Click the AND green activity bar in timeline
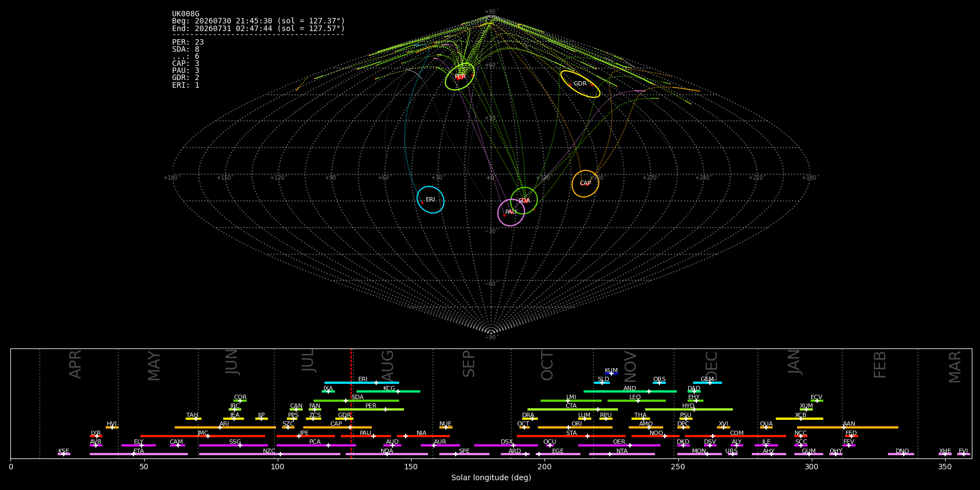Screen dimensions: 980x490 coord(630,391)
